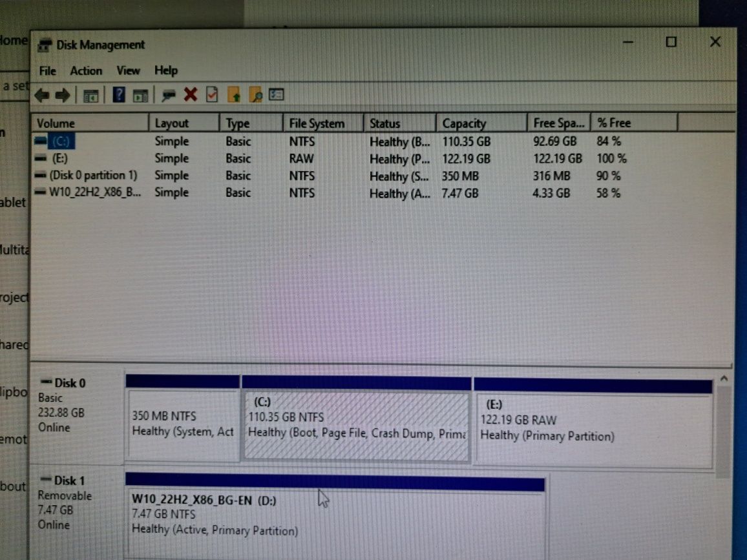Click the disk connect/rescan toolbar icon
This screenshot has height=560, width=747.
pyautogui.click(x=168, y=95)
